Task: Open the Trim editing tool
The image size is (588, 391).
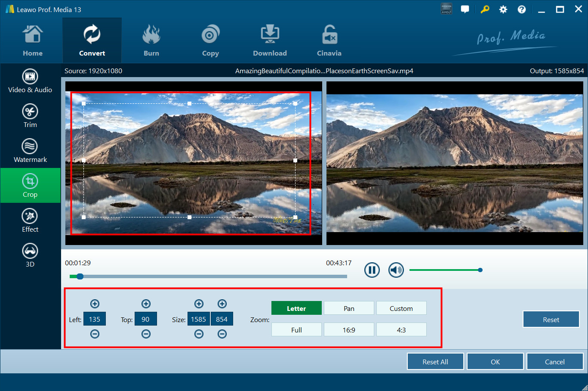Action: pos(30,116)
